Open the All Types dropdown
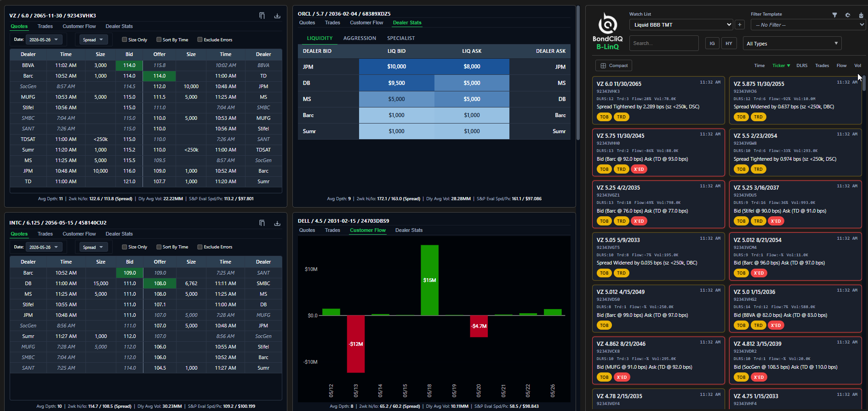The height and width of the screenshot is (411, 868). point(792,44)
